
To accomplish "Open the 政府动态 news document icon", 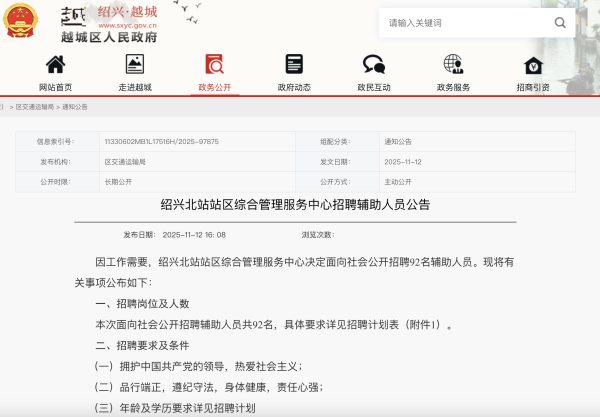I will point(294,65).
